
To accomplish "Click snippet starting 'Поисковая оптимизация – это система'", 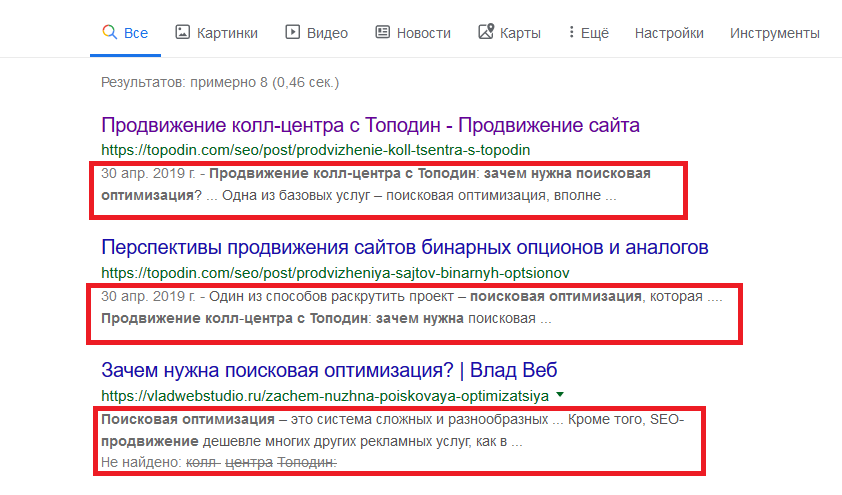I will click(393, 431).
